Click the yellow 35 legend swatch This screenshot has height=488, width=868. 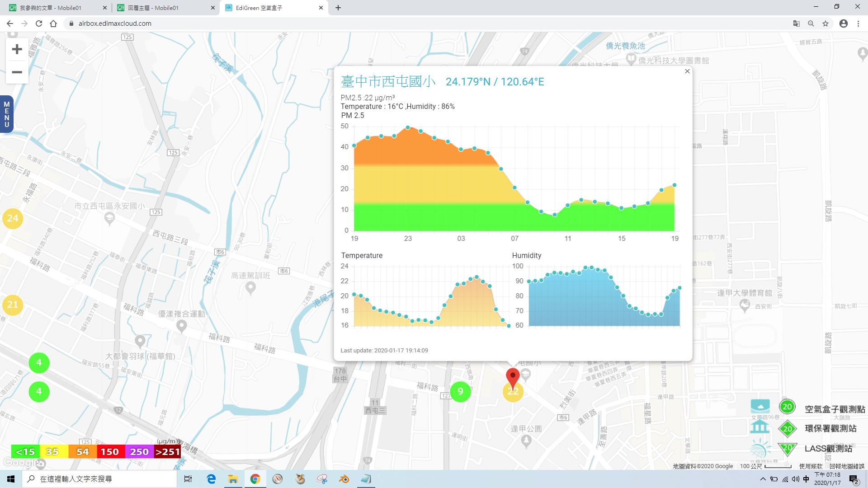(x=54, y=451)
